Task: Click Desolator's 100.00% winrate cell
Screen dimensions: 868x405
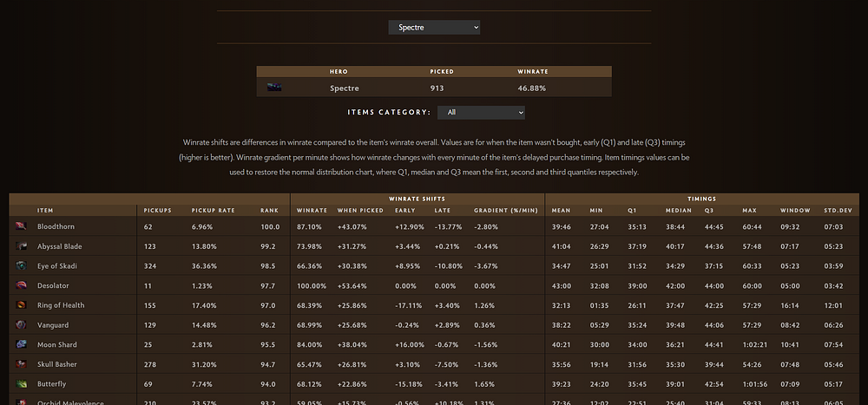Action: click(x=312, y=285)
